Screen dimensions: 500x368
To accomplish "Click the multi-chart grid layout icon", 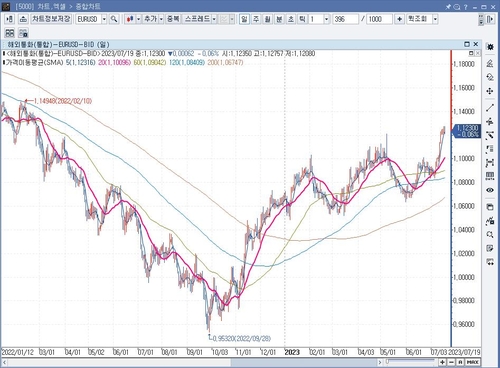I will (10, 33).
